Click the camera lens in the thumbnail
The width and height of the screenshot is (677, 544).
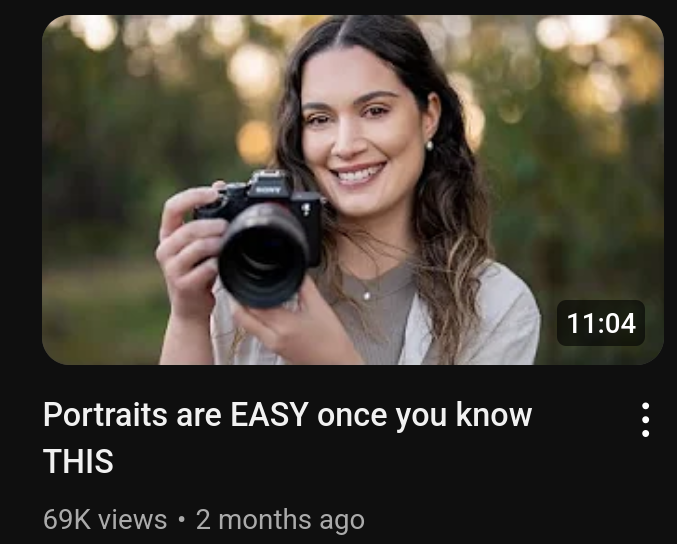tap(264, 257)
